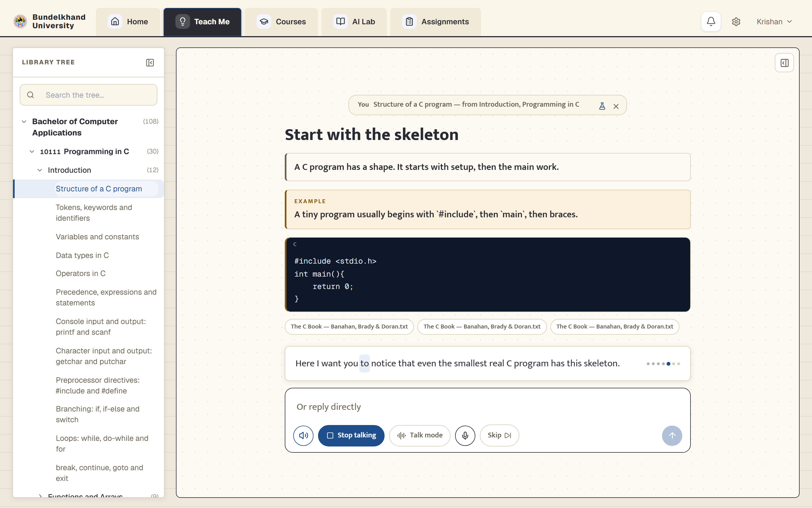Click the microphone button

(465, 435)
